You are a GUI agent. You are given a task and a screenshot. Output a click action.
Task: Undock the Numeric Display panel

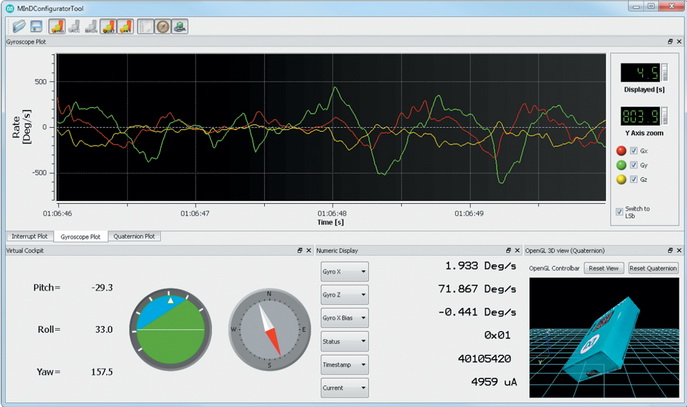click(508, 251)
